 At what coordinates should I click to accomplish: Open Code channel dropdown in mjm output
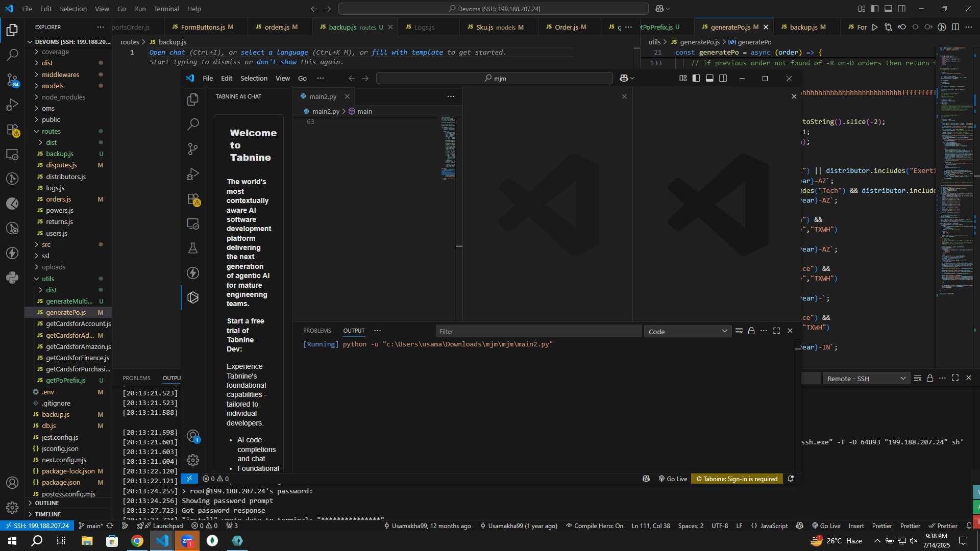(x=688, y=332)
